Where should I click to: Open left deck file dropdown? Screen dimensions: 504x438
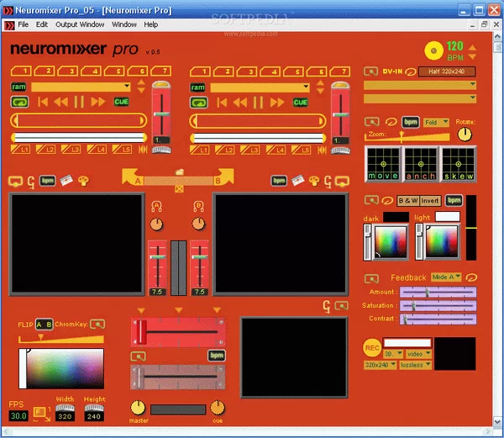coord(81,87)
